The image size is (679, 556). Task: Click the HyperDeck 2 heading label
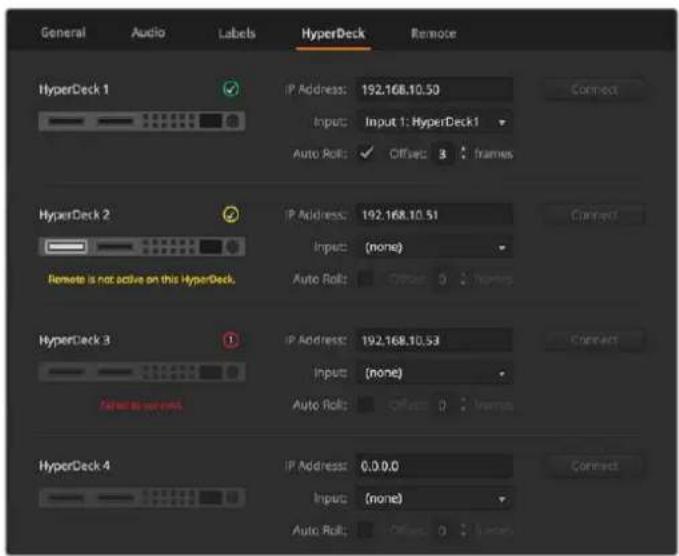click(x=74, y=215)
